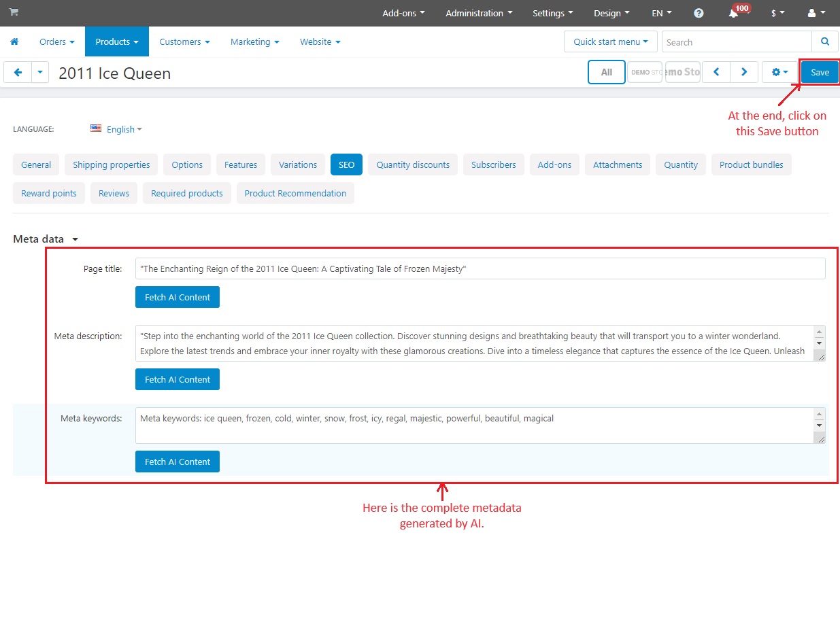Open the $ currency selector
840x626 pixels.
click(x=777, y=13)
